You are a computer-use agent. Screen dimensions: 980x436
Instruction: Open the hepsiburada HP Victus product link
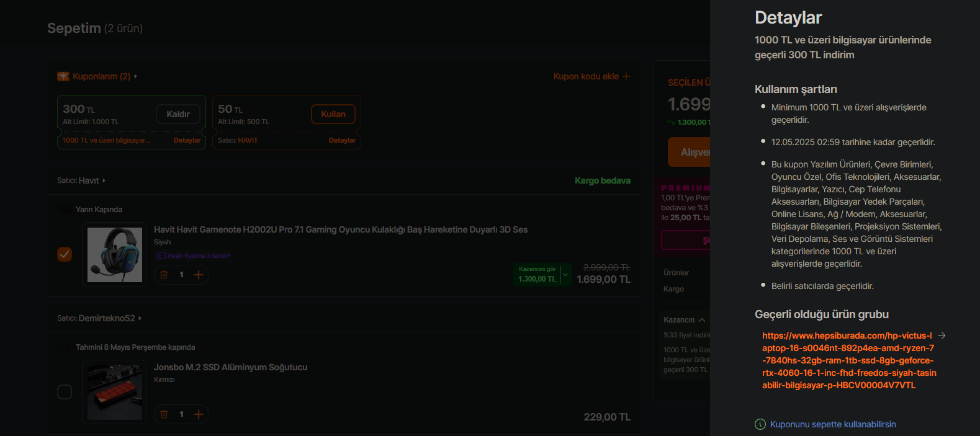point(848,360)
